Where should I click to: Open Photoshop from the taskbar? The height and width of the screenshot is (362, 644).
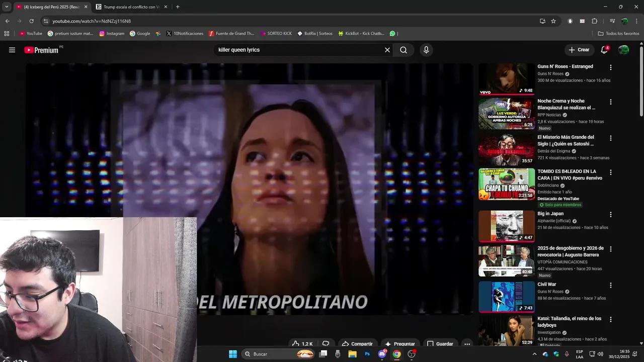click(x=367, y=354)
